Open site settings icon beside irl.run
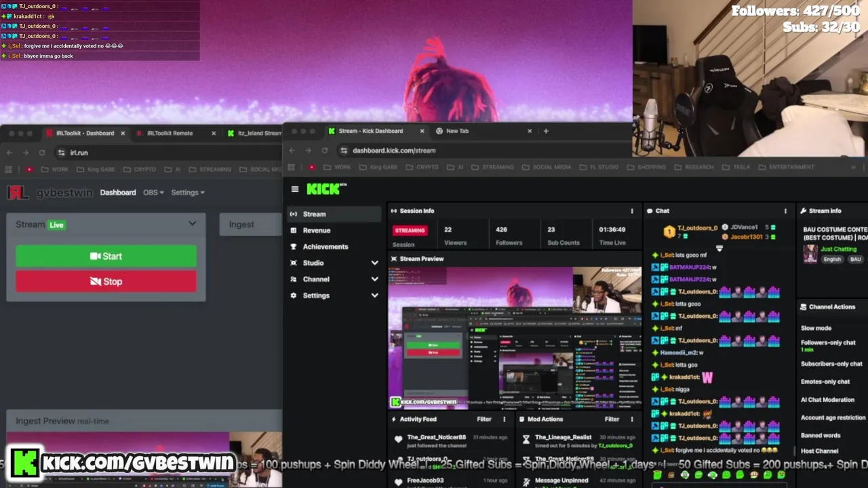Image resolution: width=868 pixels, height=488 pixels. (x=61, y=152)
